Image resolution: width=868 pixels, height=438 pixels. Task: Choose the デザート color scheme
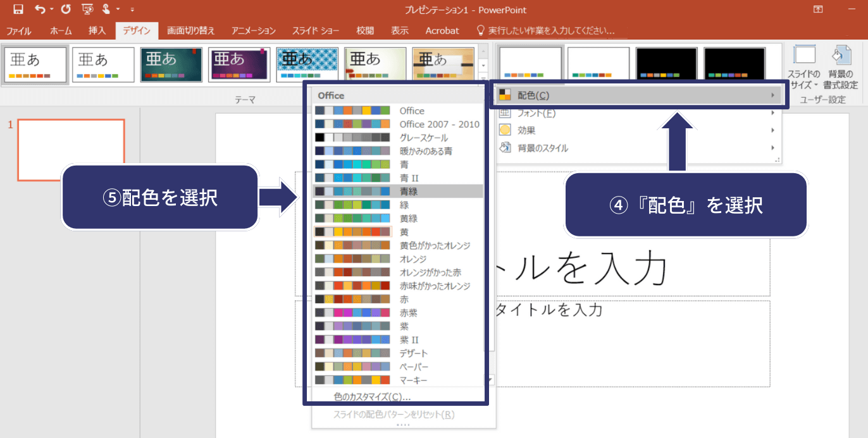pyautogui.click(x=399, y=353)
